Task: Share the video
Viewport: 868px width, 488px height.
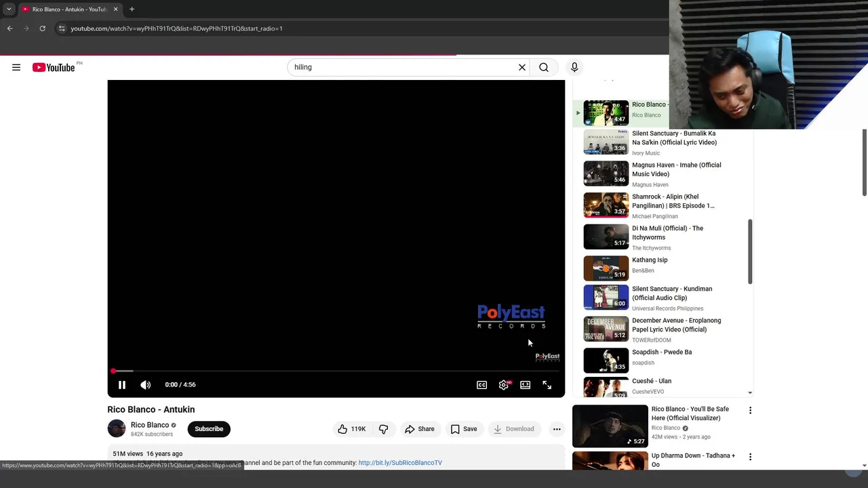Action: point(419,429)
